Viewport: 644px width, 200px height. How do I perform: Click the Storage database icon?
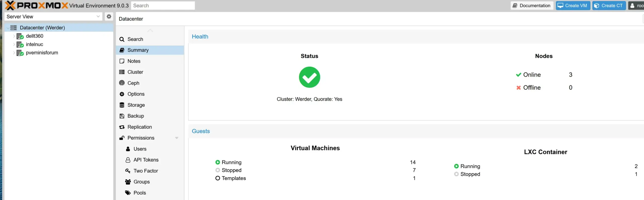coord(122,105)
